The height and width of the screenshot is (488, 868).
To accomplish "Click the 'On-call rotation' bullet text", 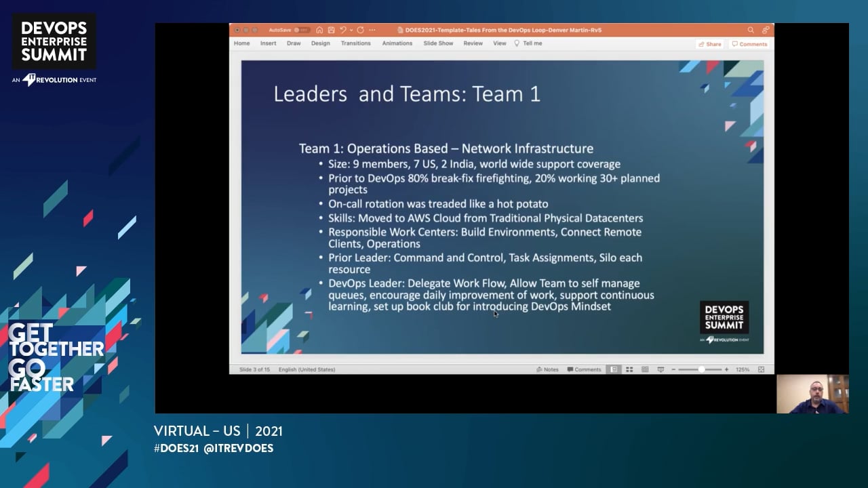I will pos(438,203).
